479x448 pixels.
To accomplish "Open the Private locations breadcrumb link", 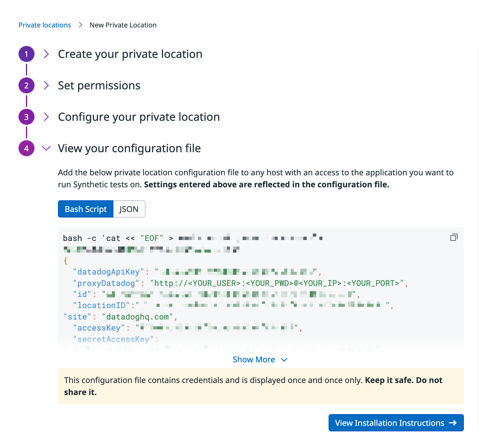I will (x=45, y=25).
